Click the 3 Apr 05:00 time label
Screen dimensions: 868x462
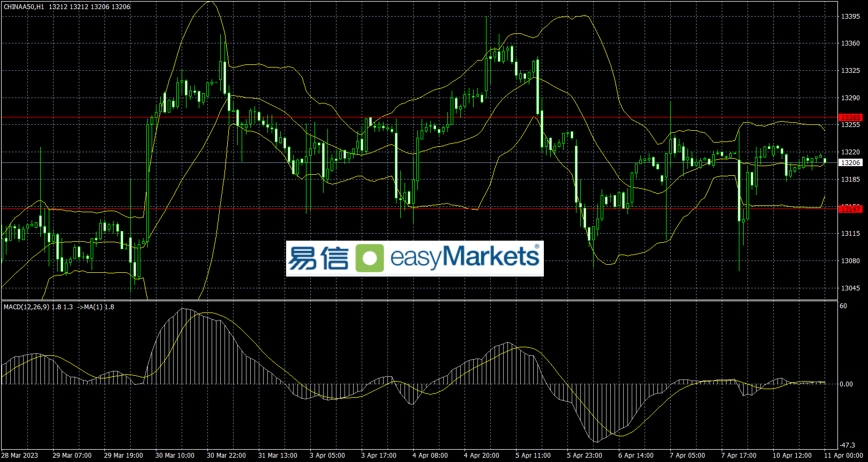327,456
